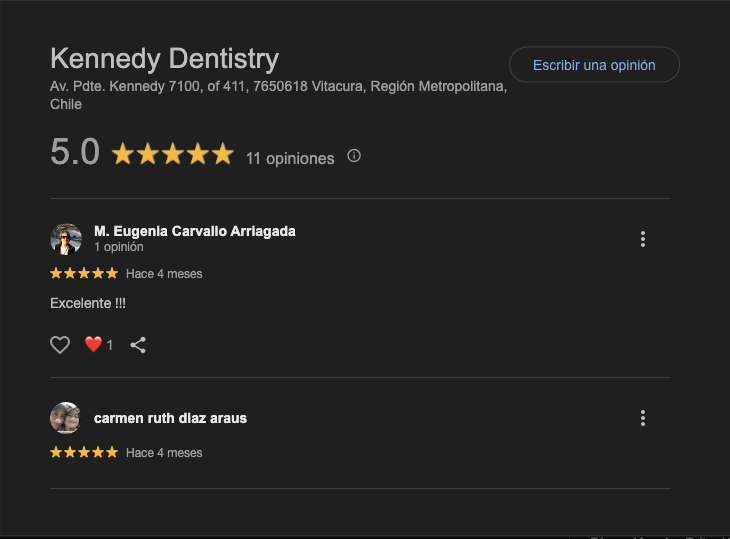
Task: Click the 'Escribir una opinión' button
Action: pos(594,65)
